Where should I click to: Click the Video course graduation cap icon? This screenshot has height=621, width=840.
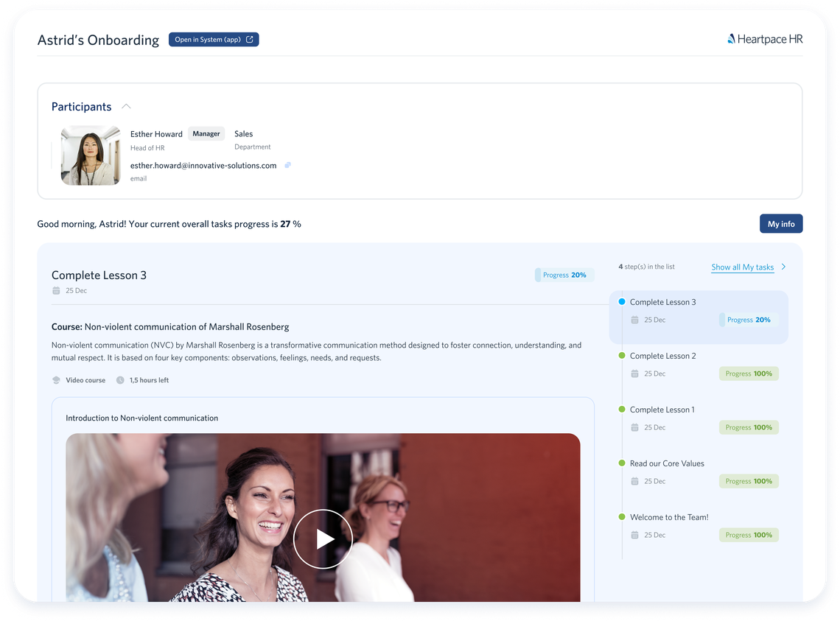[56, 380]
